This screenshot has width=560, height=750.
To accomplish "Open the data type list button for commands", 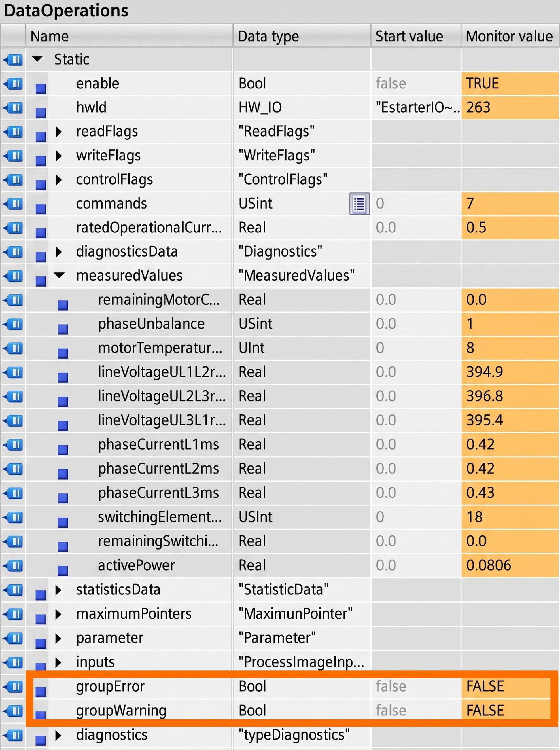I will pyautogui.click(x=359, y=203).
